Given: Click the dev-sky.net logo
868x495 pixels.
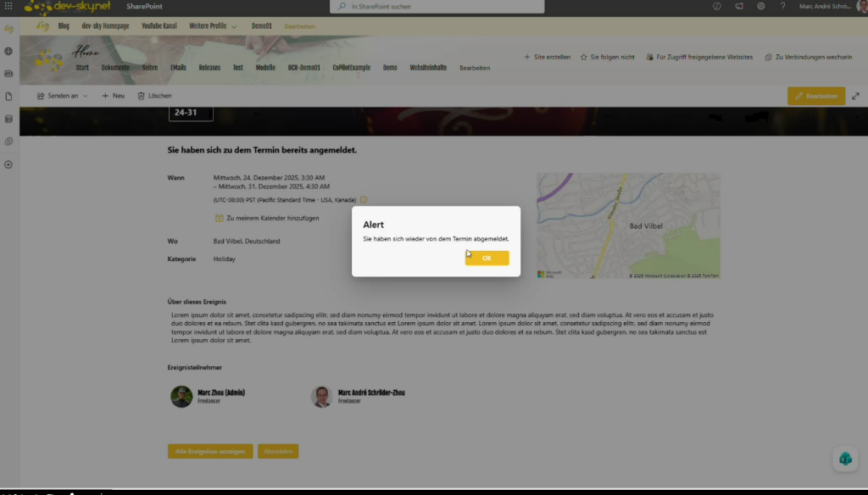Looking at the screenshot, I should pyautogui.click(x=68, y=7).
